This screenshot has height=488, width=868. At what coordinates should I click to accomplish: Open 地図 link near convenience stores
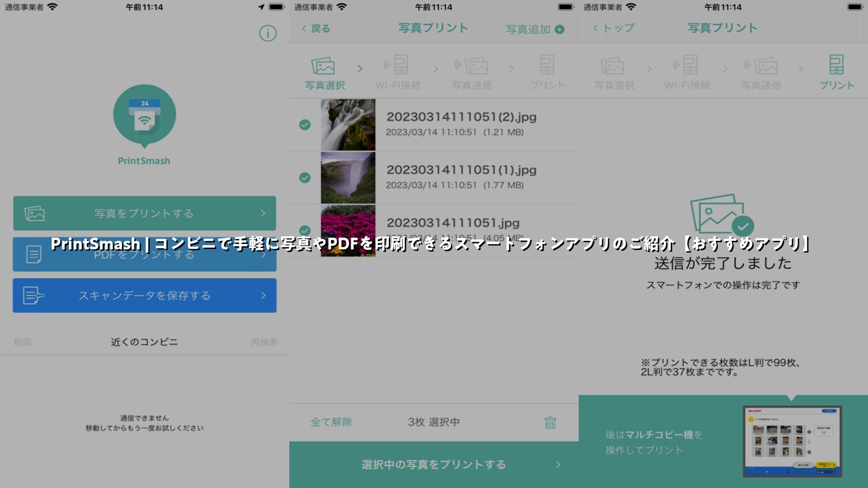23,342
